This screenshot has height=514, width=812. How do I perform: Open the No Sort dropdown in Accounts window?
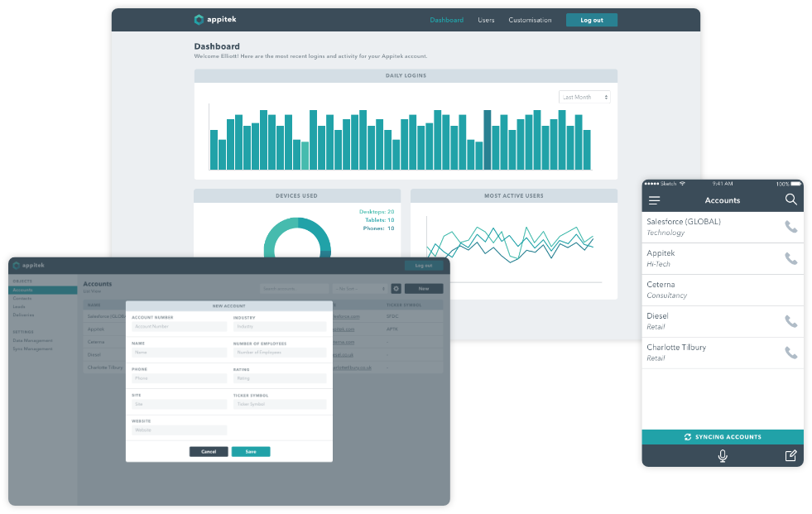click(x=360, y=289)
